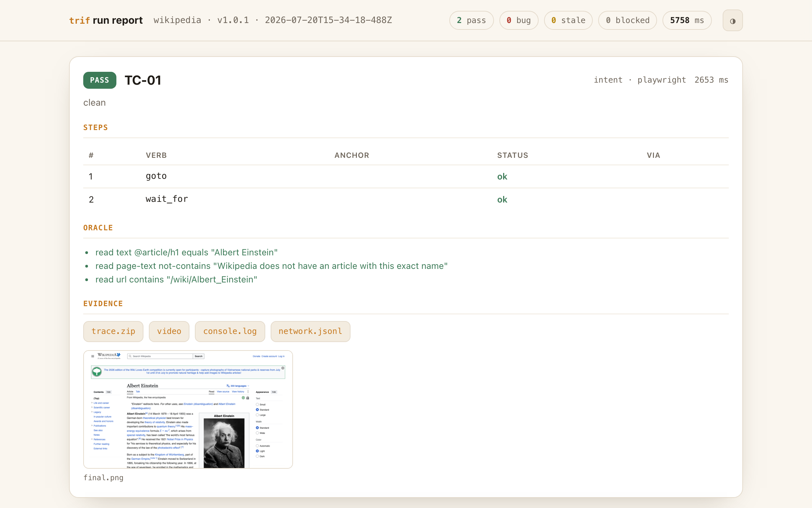The image size is (812, 508).
Task: Toggle the dark/light theme icon
Action: (x=732, y=21)
